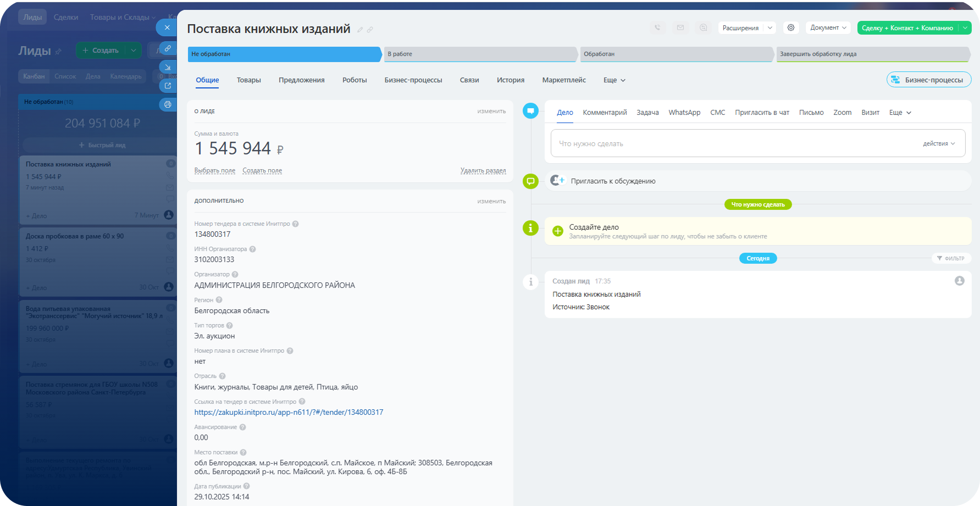Set lead stage to В работе
Screen dimensions: 980x506
pyautogui.click(x=479, y=54)
